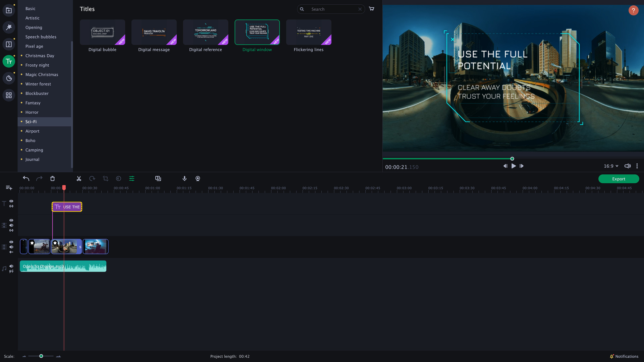Select the Digital bubble title thumbnail
The height and width of the screenshot is (362, 644).
pyautogui.click(x=102, y=32)
